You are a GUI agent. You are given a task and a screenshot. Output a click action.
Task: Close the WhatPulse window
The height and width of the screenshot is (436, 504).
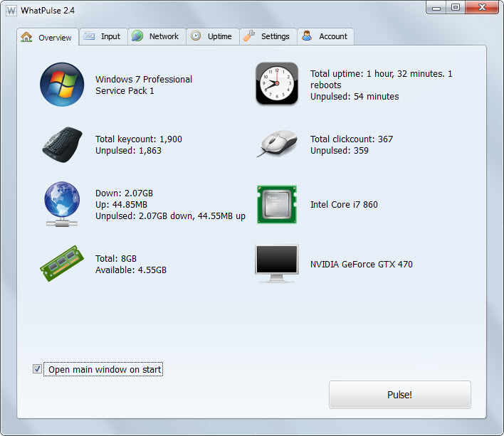pyautogui.click(x=482, y=7)
